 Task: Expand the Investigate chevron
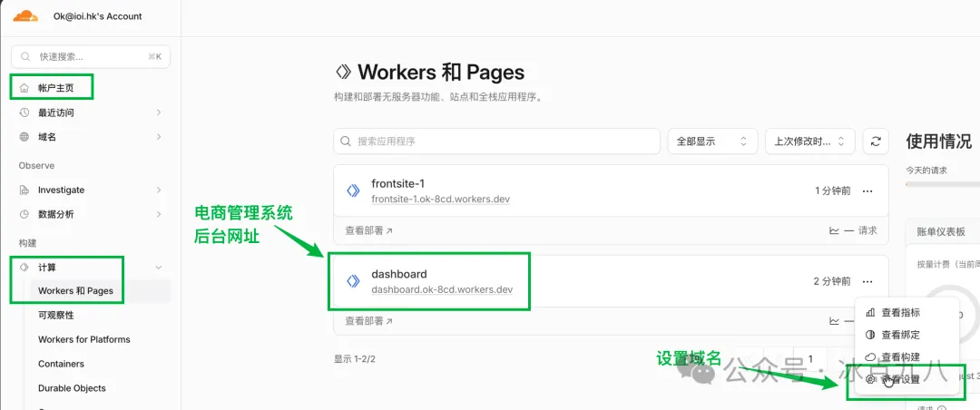point(159,190)
